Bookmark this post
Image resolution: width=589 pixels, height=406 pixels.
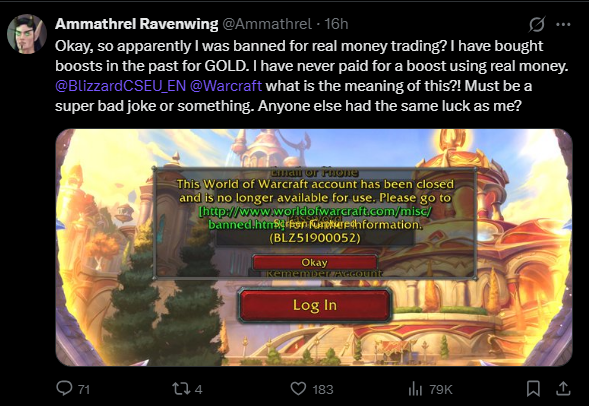(533, 389)
